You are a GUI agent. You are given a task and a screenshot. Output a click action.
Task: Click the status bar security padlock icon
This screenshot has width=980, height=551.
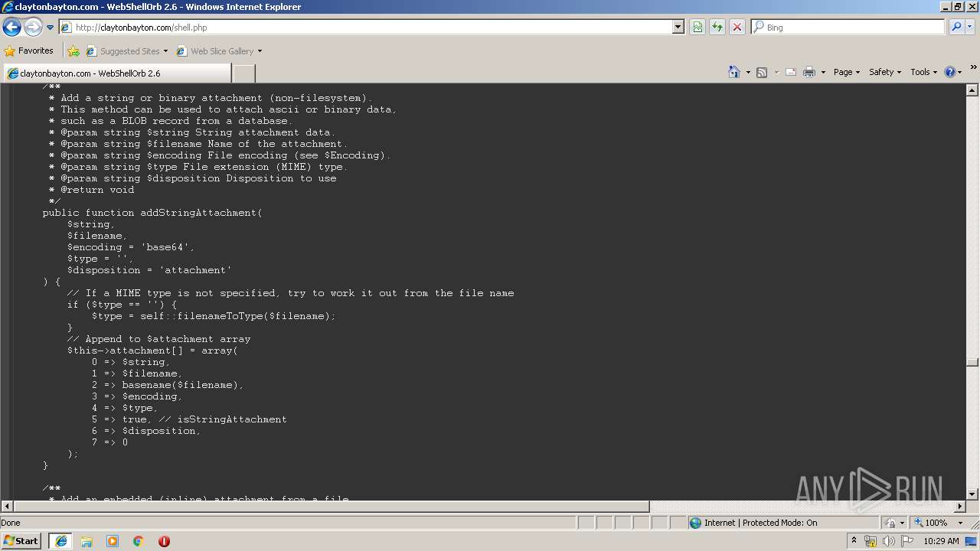click(x=890, y=523)
